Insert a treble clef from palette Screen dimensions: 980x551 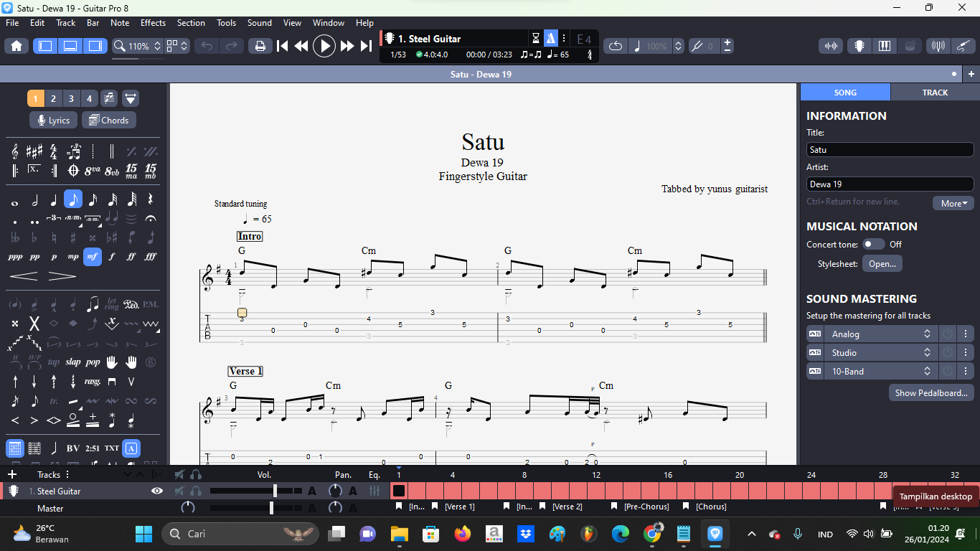pos(15,151)
